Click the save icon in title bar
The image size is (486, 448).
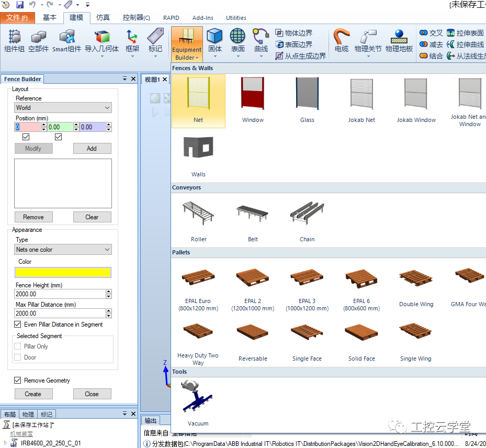[20, 4]
